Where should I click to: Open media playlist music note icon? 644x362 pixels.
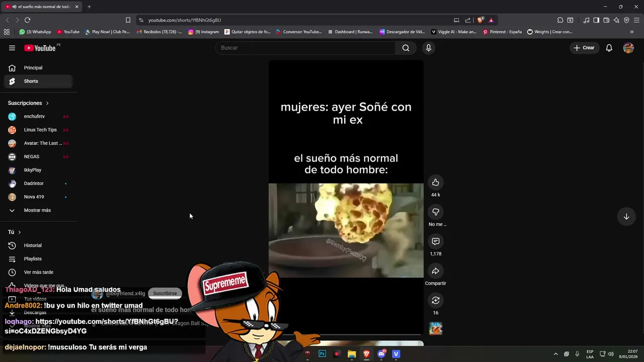pyautogui.click(x=586, y=20)
